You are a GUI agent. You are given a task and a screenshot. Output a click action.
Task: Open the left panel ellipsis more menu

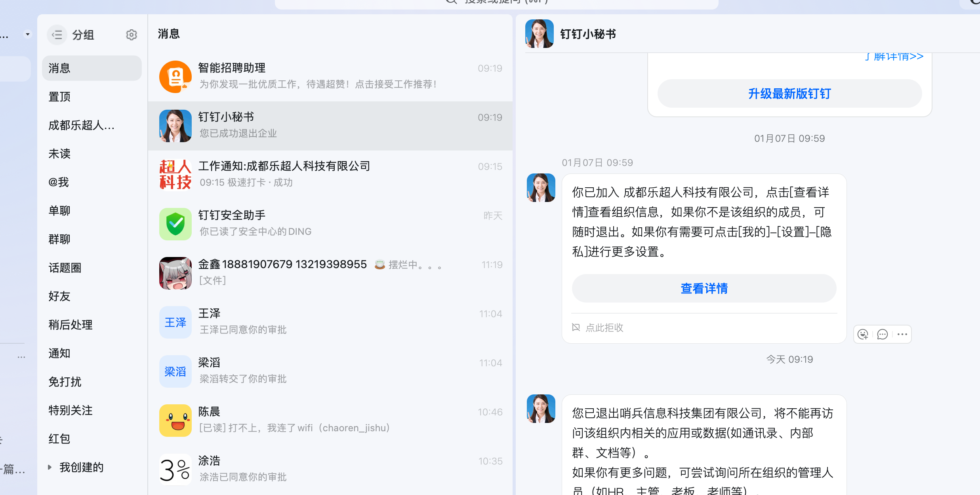tap(21, 357)
